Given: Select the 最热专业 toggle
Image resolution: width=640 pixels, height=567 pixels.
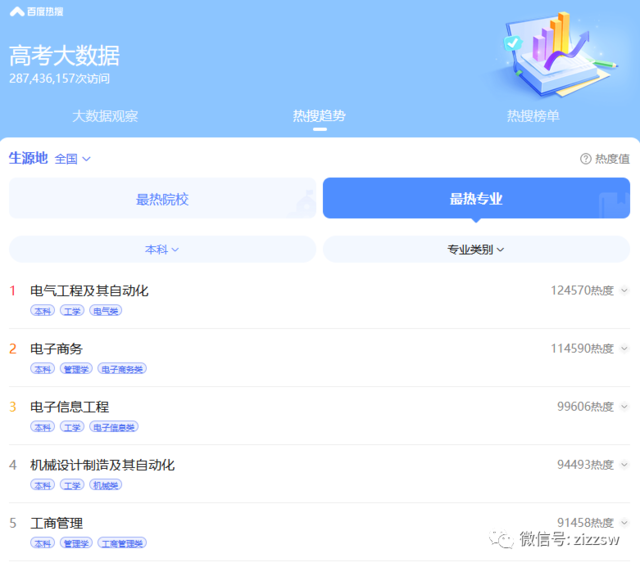Looking at the screenshot, I should [x=476, y=198].
